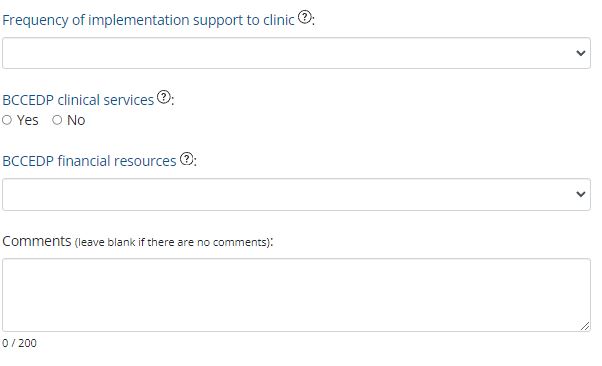Click "leave blank if there are no comments" hint
Screen dimensions: 602x366
pyautogui.click(x=172, y=242)
